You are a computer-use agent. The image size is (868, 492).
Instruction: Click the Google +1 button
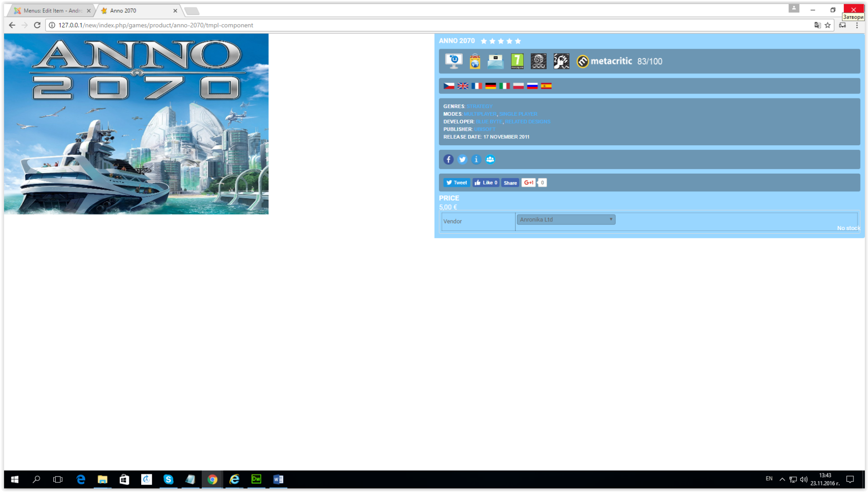tap(528, 183)
